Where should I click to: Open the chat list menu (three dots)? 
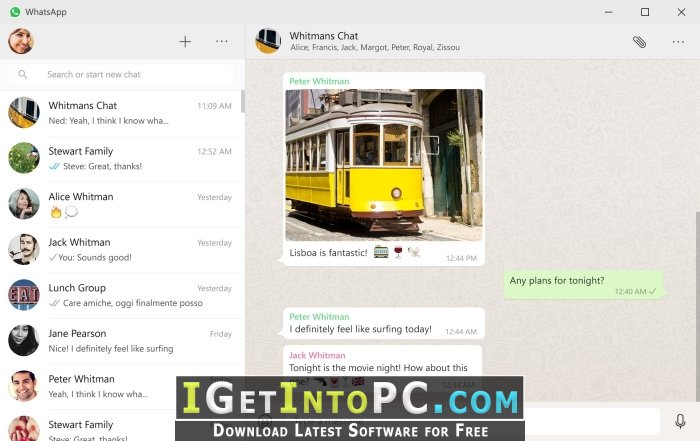click(x=222, y=42)
